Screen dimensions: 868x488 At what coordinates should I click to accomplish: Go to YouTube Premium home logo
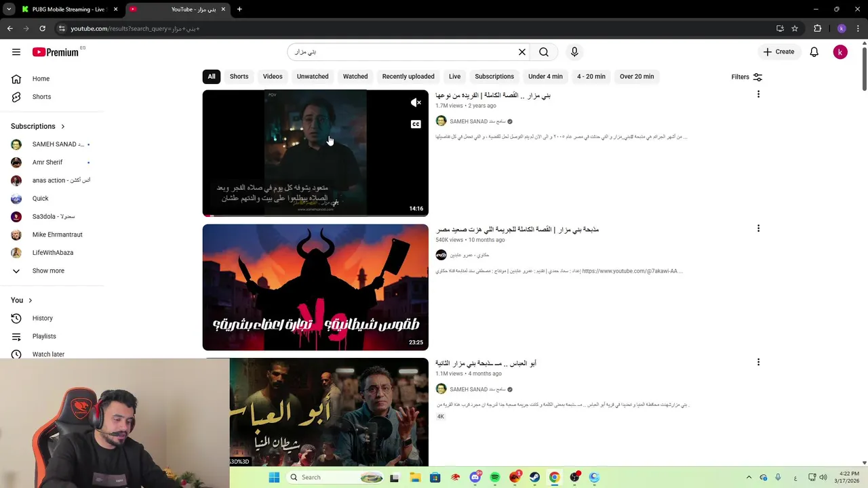[x=56, y=52]
